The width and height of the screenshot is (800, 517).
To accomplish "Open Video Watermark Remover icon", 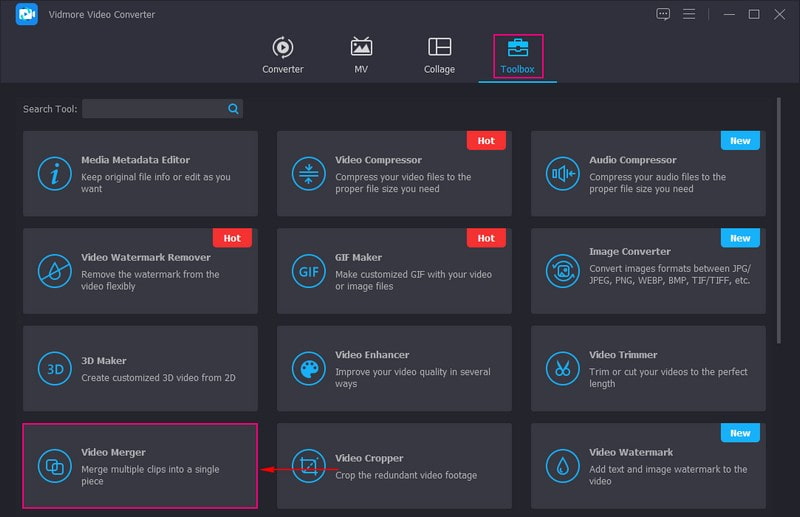I will (54, 271).
